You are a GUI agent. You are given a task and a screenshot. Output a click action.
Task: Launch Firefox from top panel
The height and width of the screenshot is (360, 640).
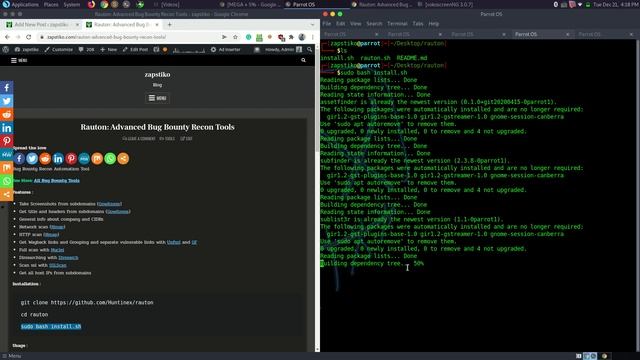[91, 4]
